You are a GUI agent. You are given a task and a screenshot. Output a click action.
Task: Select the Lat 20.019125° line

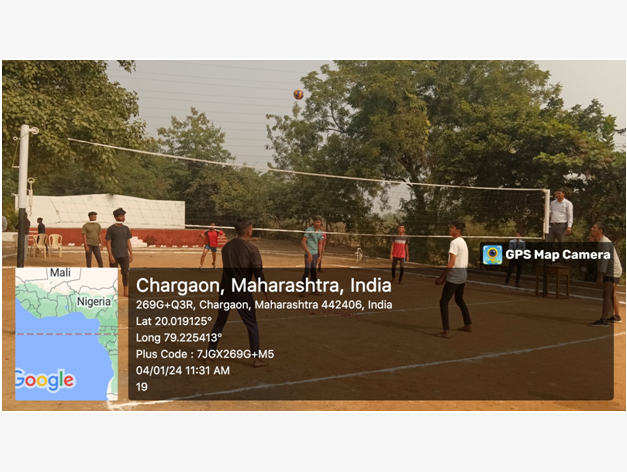[174, 321]
